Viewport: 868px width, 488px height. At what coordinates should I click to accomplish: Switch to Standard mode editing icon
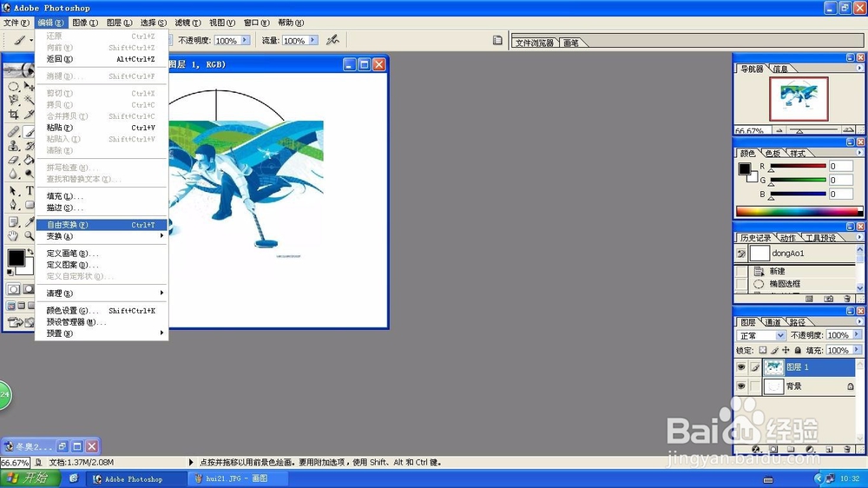pos(13,289)
